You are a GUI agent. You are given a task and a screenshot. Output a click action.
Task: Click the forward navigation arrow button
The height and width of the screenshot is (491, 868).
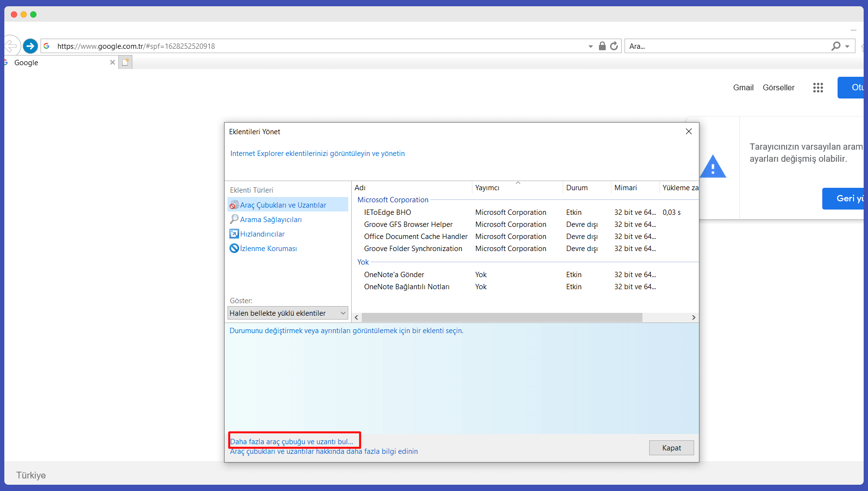[x=30, y=46]
